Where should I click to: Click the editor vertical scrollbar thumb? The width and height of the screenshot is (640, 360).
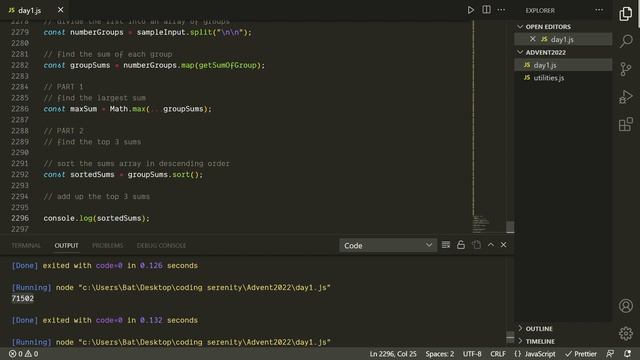[510, 227]
